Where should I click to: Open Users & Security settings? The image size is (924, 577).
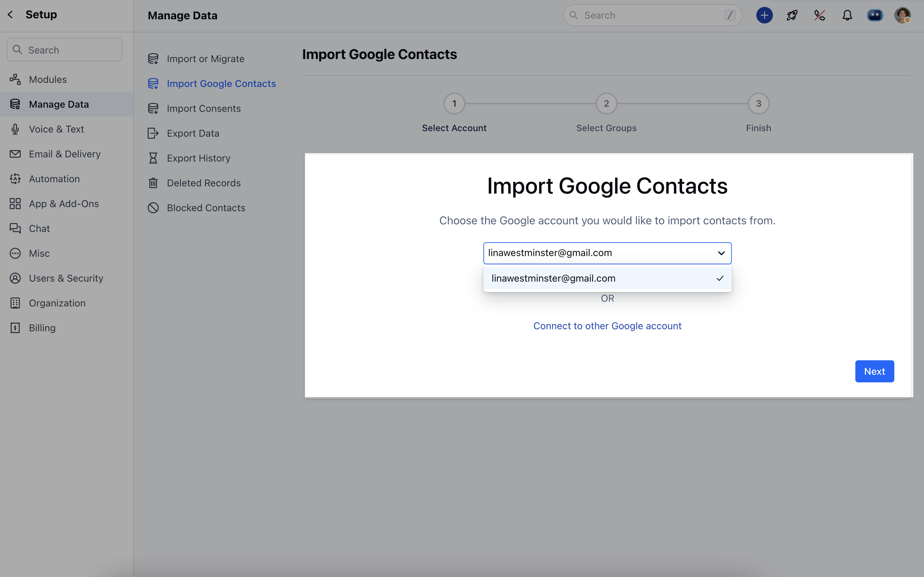[66, 278]
